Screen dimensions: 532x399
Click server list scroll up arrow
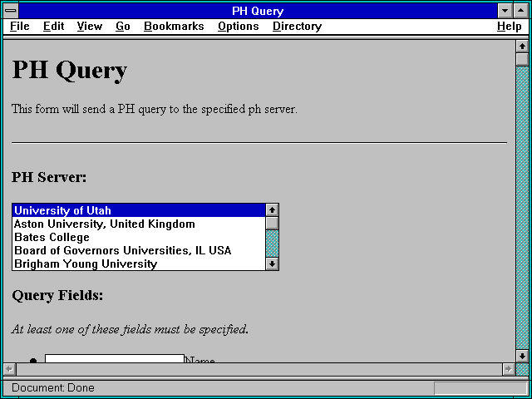coord(272,210)
